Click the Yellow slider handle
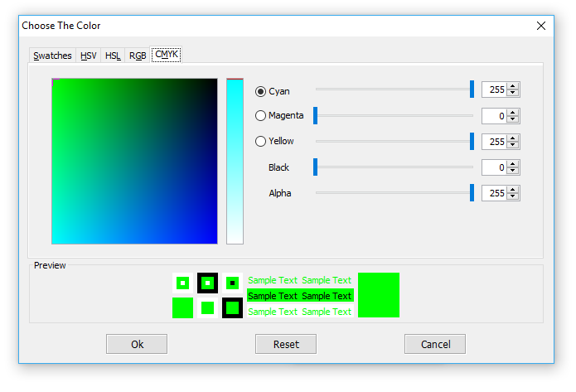Screen dimensions: 576x392 pos(472,142)
